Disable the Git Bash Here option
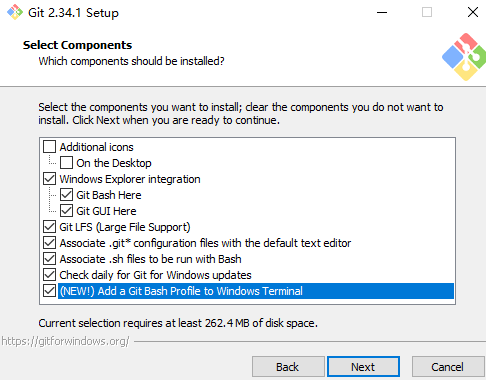This screenshot has width=486, height=380. 66,195
